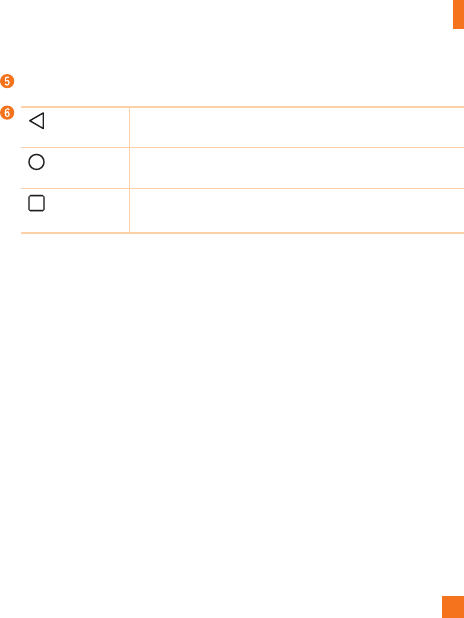464x618 pixels.
Task: Click blank space left of top orange tab
Action: (226, 14)
